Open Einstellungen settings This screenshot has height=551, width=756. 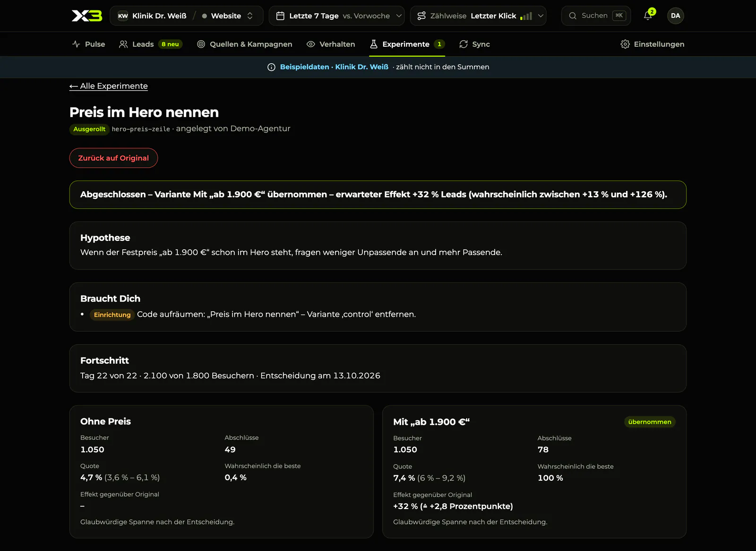coord(653,44)
